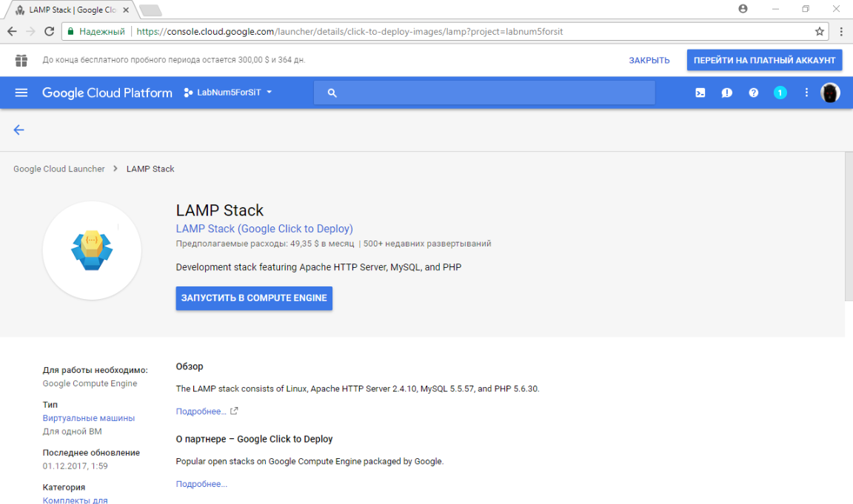Click the search magnifier icon
Screen dimensions: 853x504
[332, 93]
